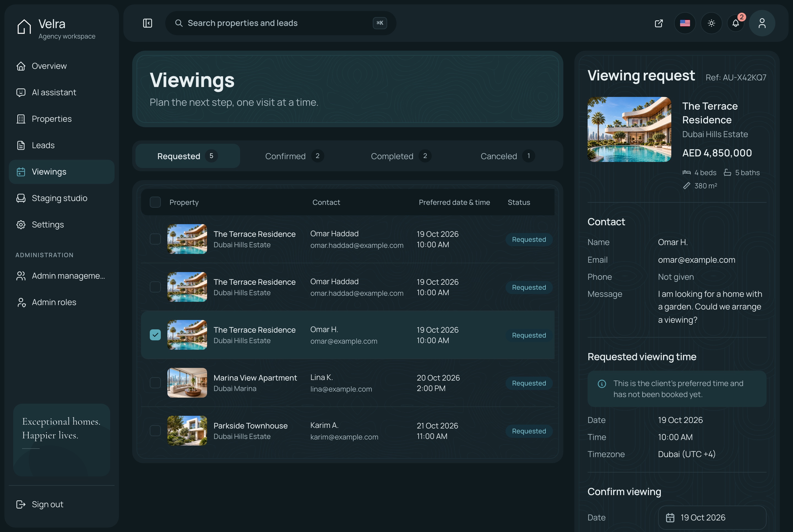
Task: Open the US flag language selector
Action: click(x=685, y=23)
